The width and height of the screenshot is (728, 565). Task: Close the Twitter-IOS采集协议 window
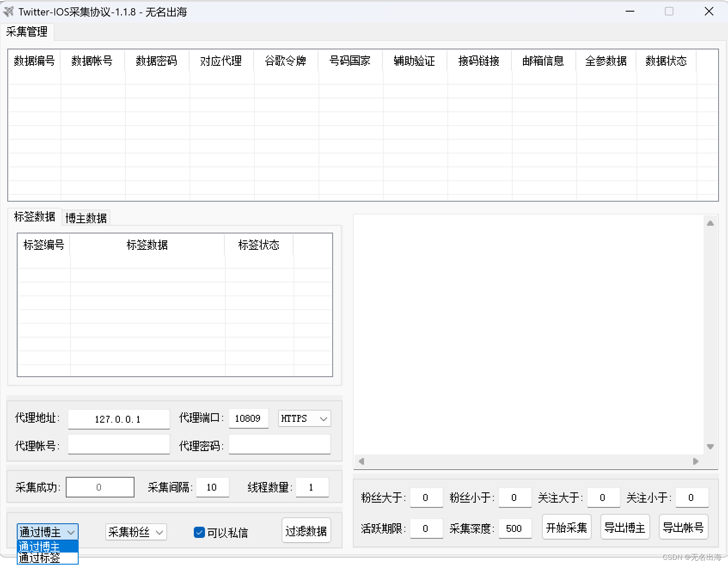(x=709, y=12)
